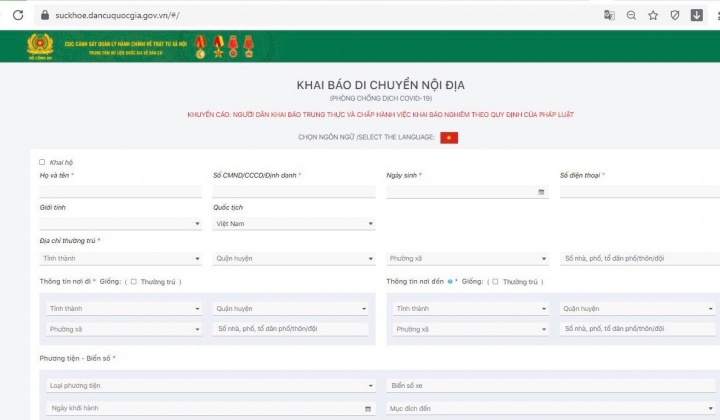
Task: Click the Thông tin nơi đến label
Action: click(x=415, y=281)
